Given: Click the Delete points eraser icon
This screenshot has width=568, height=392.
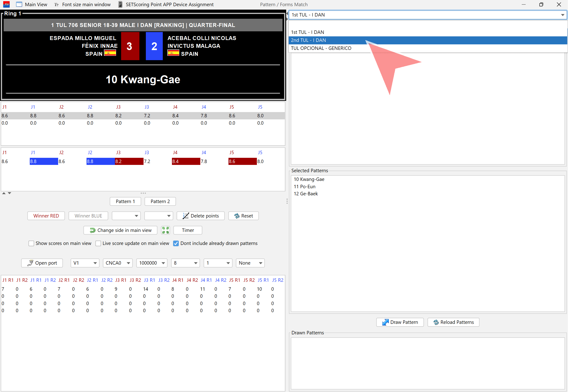Looking at the screenshot, I should [x=186, y=216].
